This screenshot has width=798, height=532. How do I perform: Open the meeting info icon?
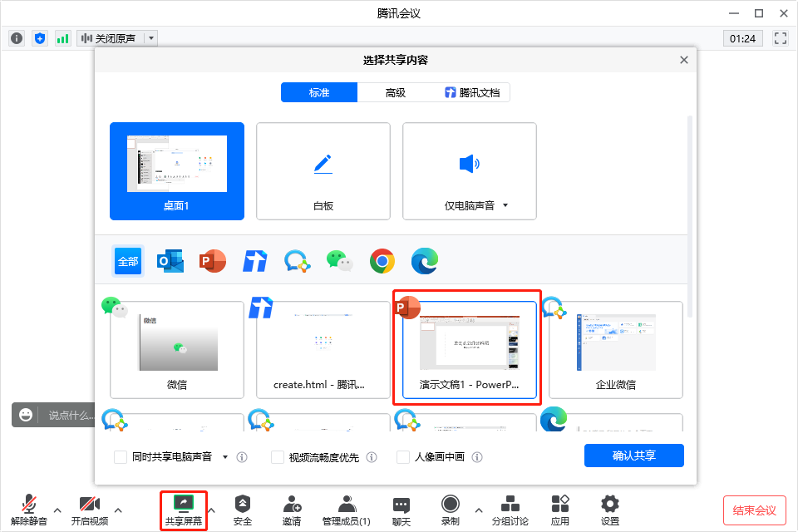pos(17,38)
